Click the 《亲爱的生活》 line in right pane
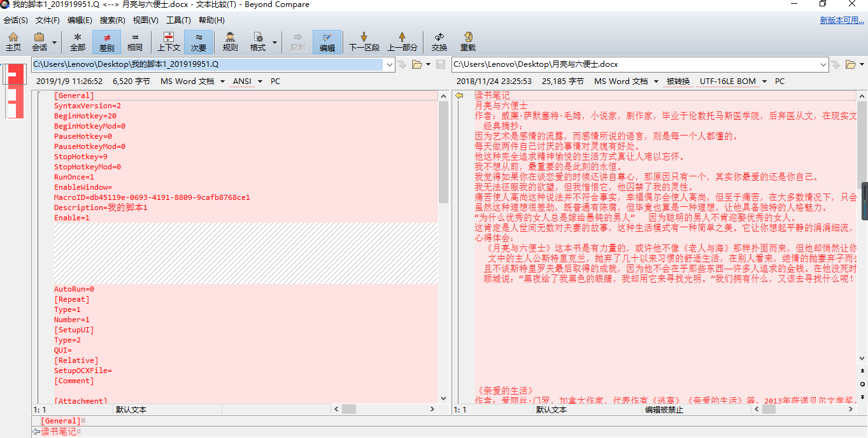 (504, 390)
